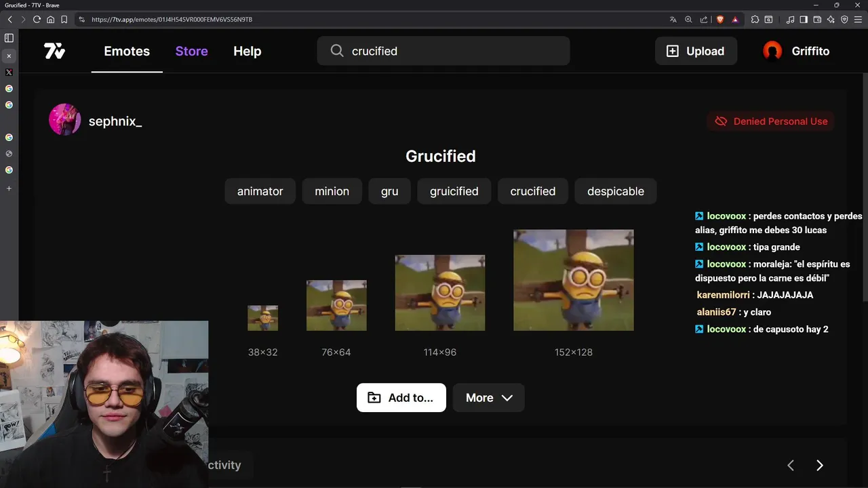
Task: Open Brave Rewards triangle icon
Action: click(x=735, y=20)
